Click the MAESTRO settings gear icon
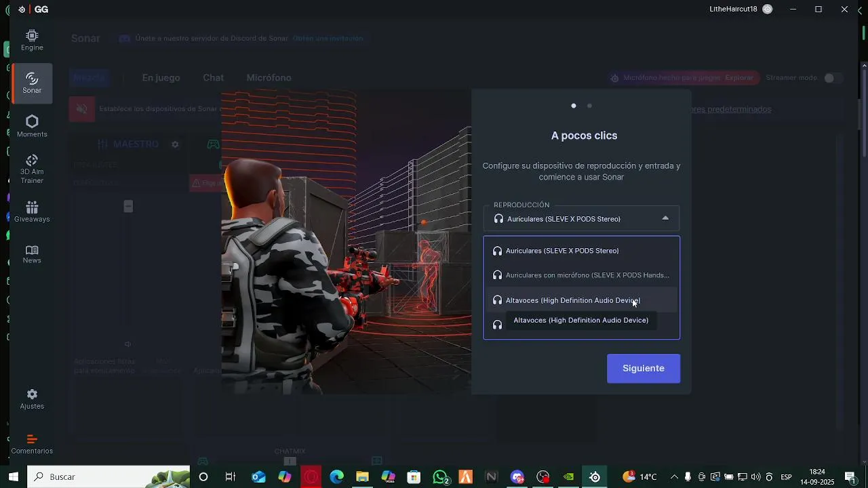Viewport: 868px width, 488px height. (175, 144)
